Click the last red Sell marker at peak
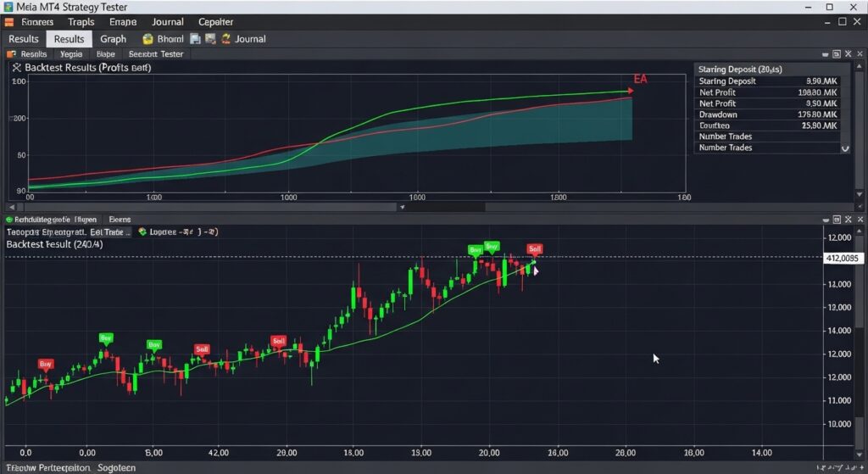This screenshot has height=474, width=868. coord(535,249)
